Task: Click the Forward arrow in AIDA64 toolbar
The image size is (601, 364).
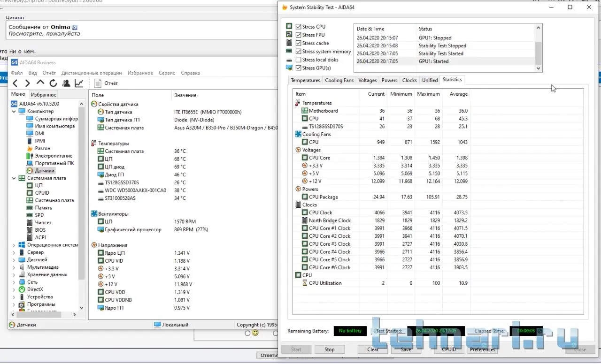Action: tap(27, 83)
